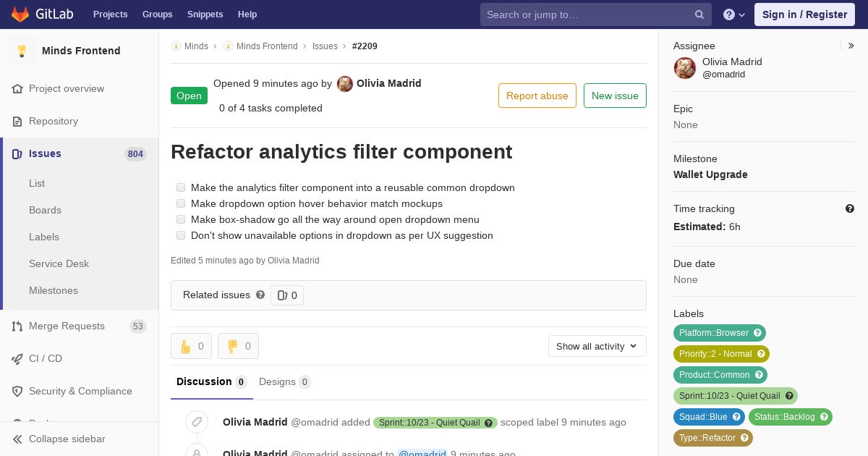Image resolution: width=868 pixels, height=456 pixels.
Task: Collapse the right sidebar with double chevron
Action: click(x=851, y=46)
